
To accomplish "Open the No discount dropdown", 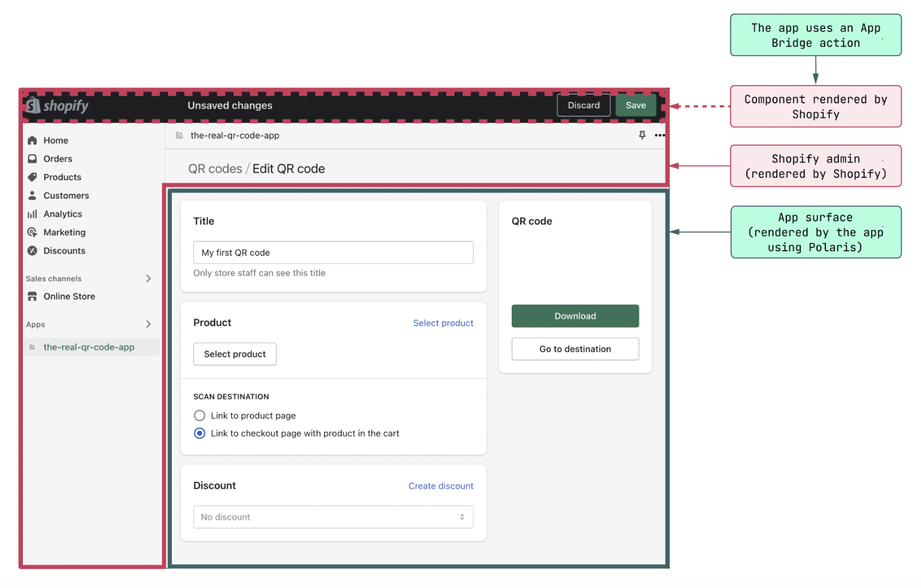I will point(333,517).
